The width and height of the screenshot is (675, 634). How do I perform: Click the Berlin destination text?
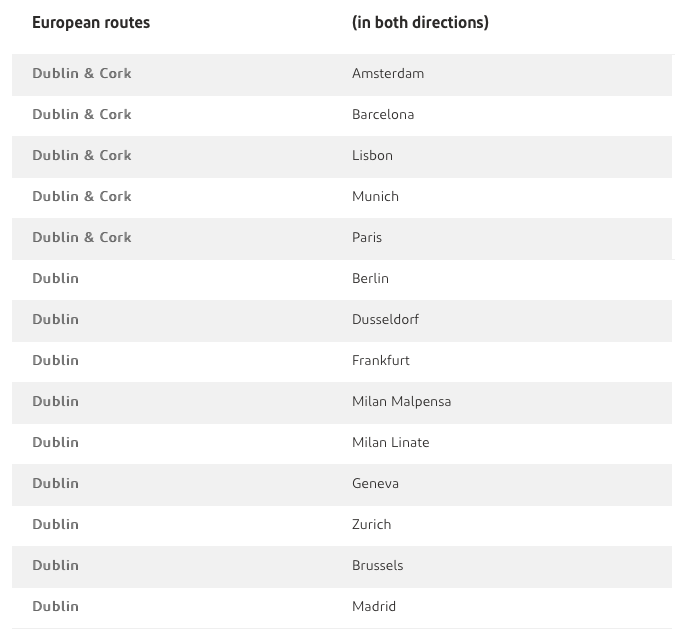click(x=370, y=279)
